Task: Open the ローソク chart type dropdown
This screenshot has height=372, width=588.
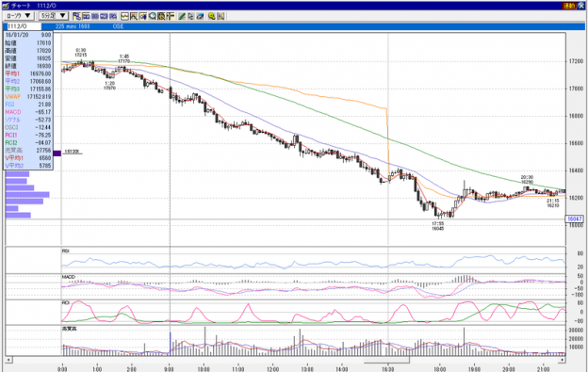Action: tap(19, 16)
